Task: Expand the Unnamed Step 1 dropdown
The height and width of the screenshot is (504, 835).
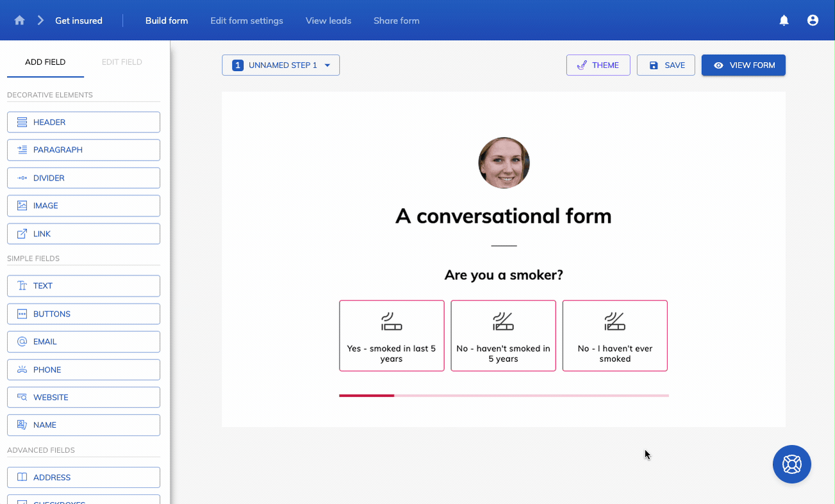Action: click(x=281, y=65)
